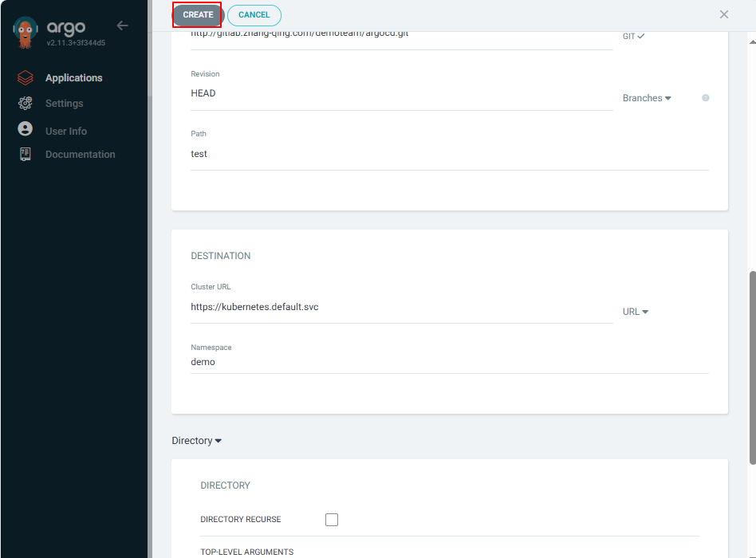Click the DESTINATION section heading
This screenshot has width=756, height=558.
[221, 256]
